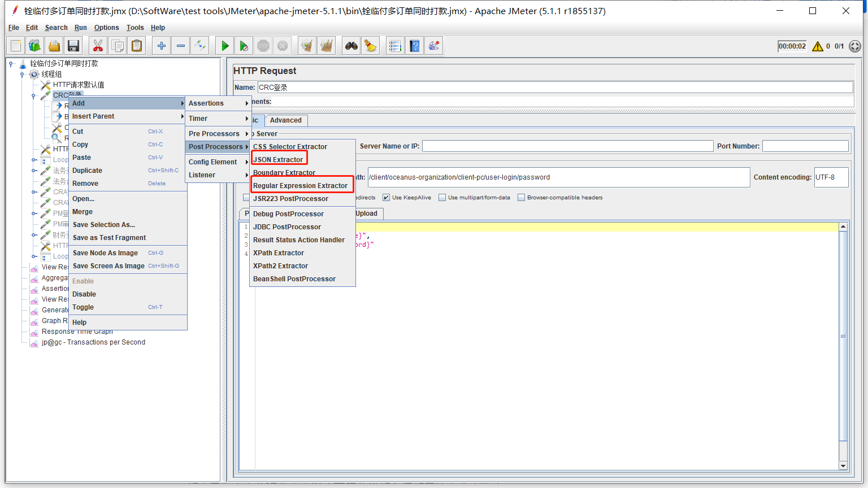This screenshot has width=868, height=488.
Task: Start the test with the green arrow
Action: (x=225, y=46)
